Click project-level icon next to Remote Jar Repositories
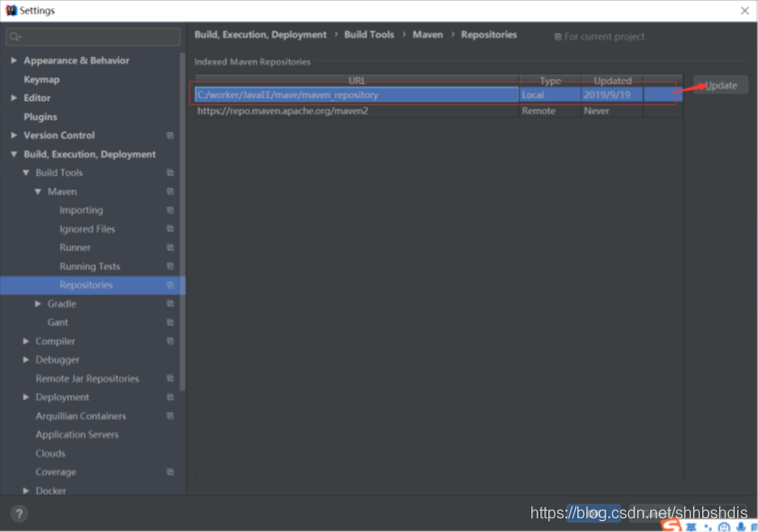 point(170,378)
